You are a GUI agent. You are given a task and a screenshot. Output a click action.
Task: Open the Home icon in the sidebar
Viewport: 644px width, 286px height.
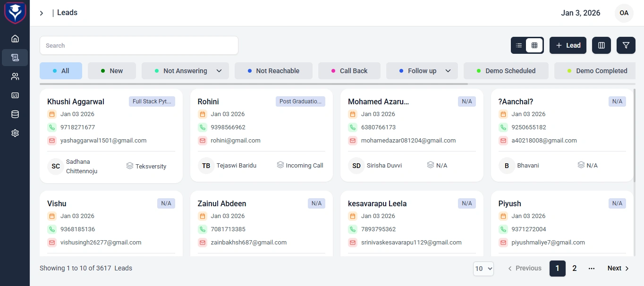coord(15,39)
